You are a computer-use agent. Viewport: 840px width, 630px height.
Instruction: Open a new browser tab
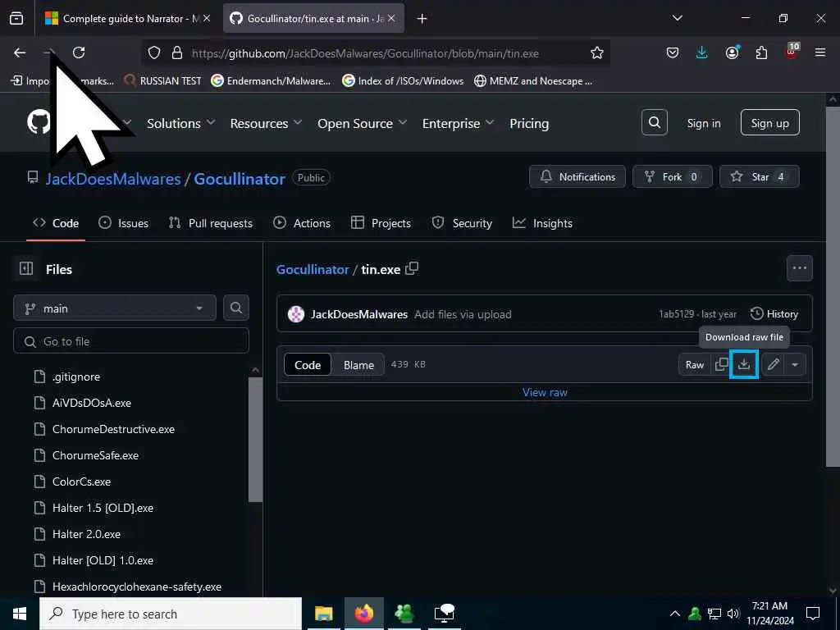click(x=422, y=19)
